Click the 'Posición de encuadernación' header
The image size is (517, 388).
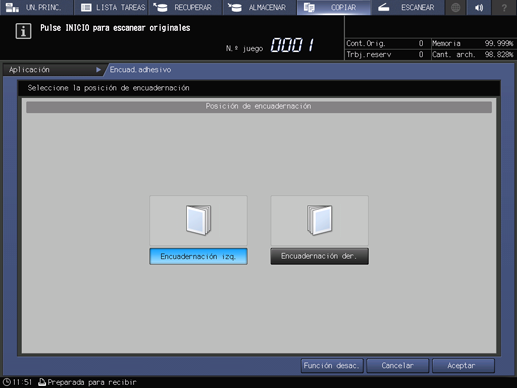(x=259, y=107)
